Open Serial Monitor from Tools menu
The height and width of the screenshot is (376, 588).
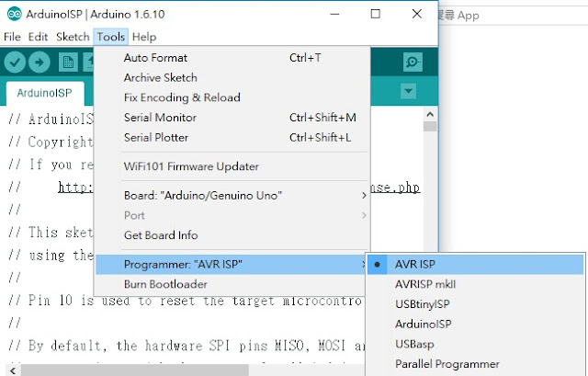pyautogui.click(x=232, y=118)
